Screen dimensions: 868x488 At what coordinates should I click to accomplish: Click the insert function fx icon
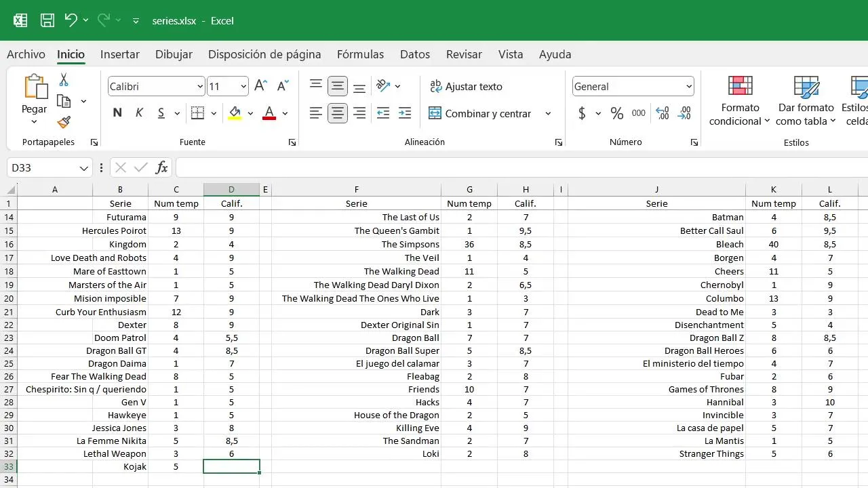[161, 167]
